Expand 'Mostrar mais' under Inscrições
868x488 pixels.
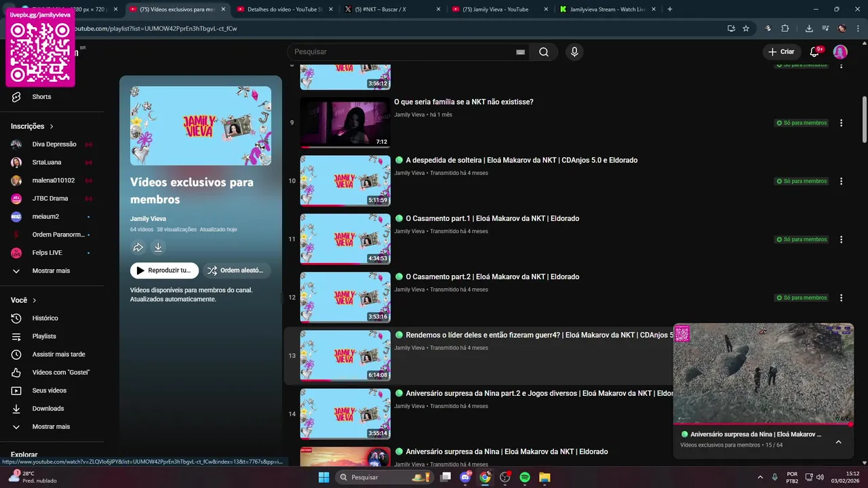[x=52, y=271]
